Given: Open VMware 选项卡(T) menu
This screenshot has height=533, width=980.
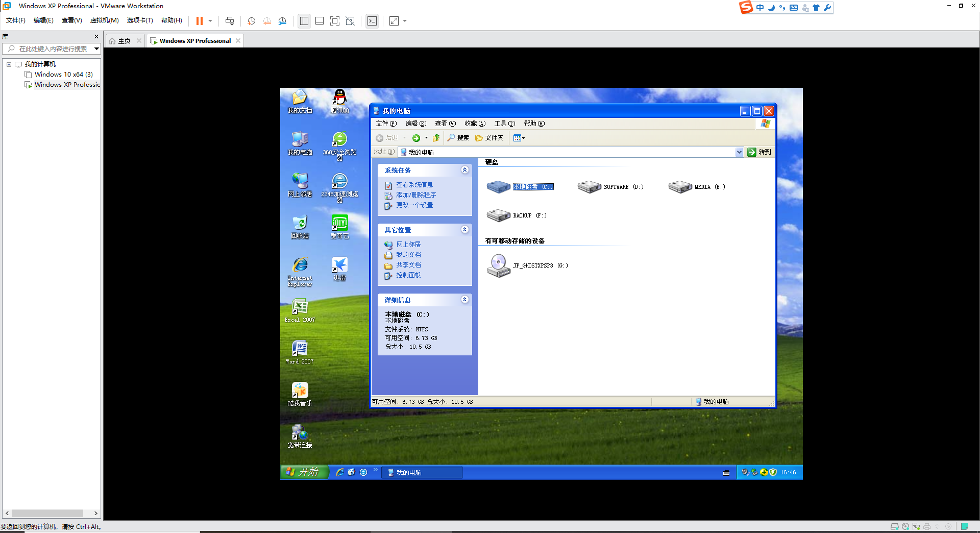Looking at the screenshot, I should pos(140,20).
